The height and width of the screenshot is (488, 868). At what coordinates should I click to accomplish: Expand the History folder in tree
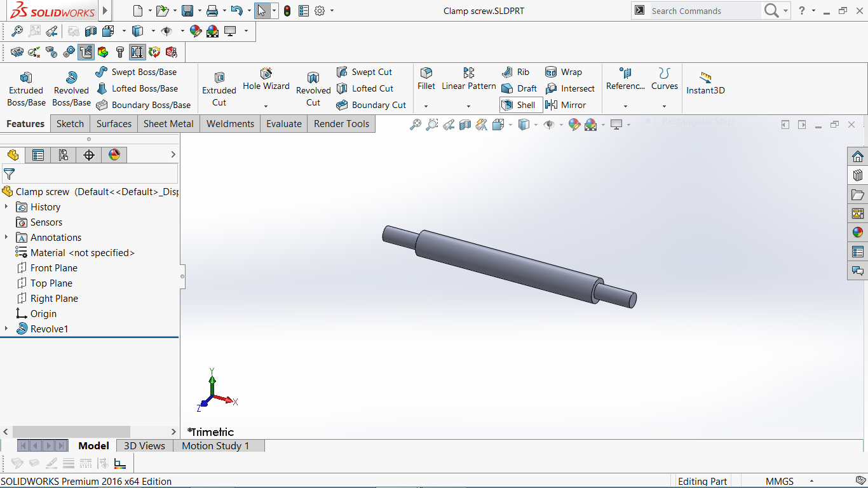click(7, 207)
